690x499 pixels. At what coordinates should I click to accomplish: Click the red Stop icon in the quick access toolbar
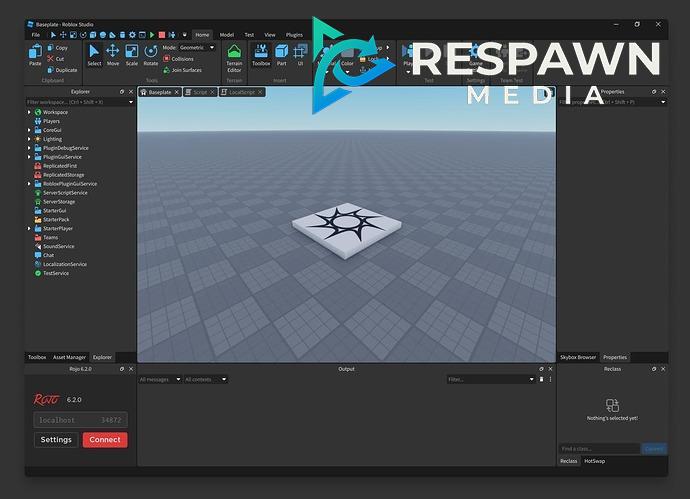161,35
